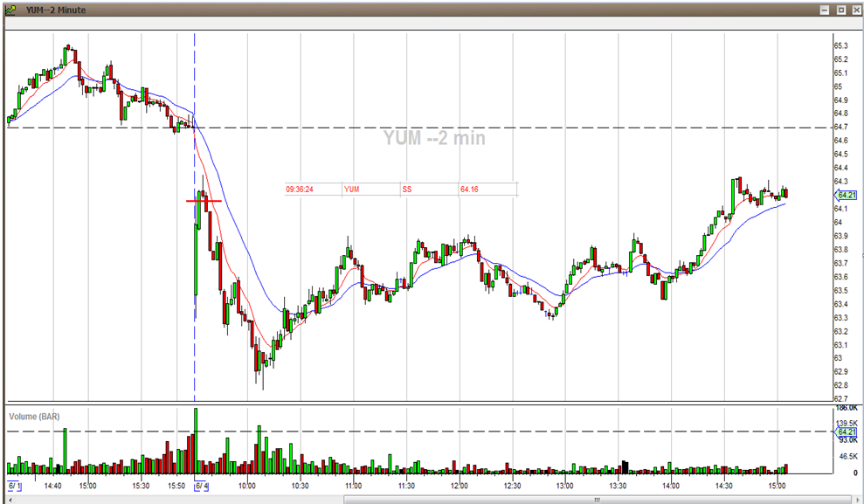Click the 64.21 last-price marker on price axis
The width and height of the screenshot is (864, 504).
(846, 195)
